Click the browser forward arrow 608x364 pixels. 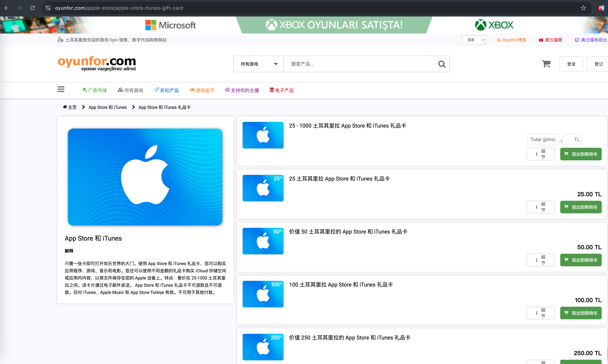19,8
